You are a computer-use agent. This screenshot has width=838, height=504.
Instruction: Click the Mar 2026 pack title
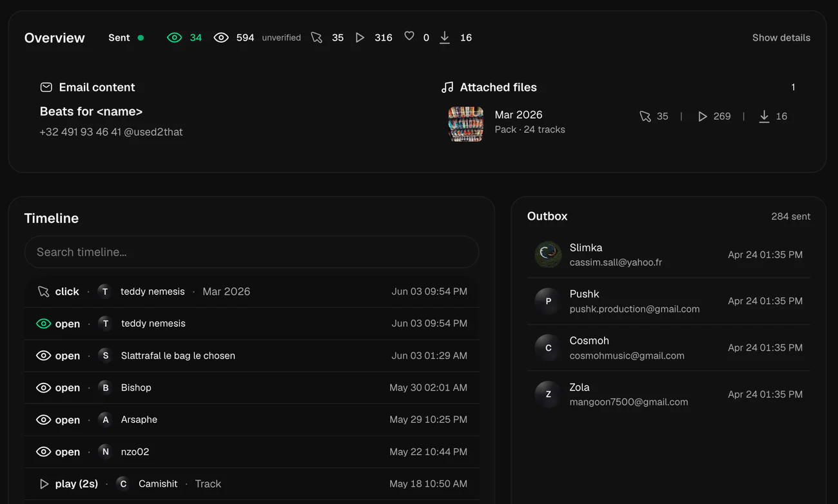(x=518, y=115)
